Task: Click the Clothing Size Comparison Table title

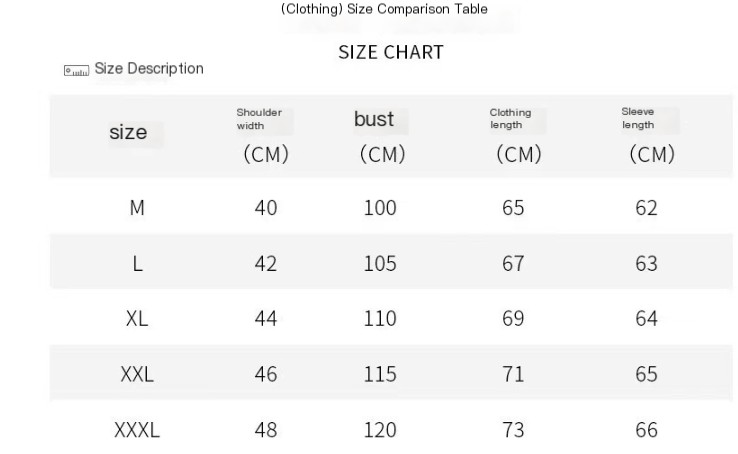Action: (384, 10)
